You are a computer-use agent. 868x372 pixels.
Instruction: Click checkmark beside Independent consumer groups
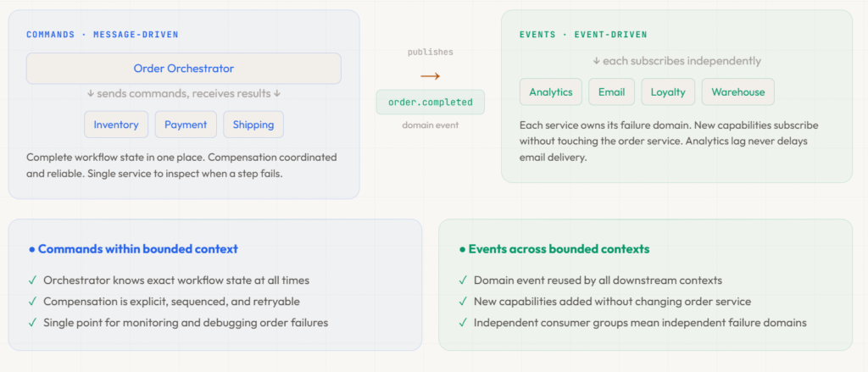click(463, 323)
